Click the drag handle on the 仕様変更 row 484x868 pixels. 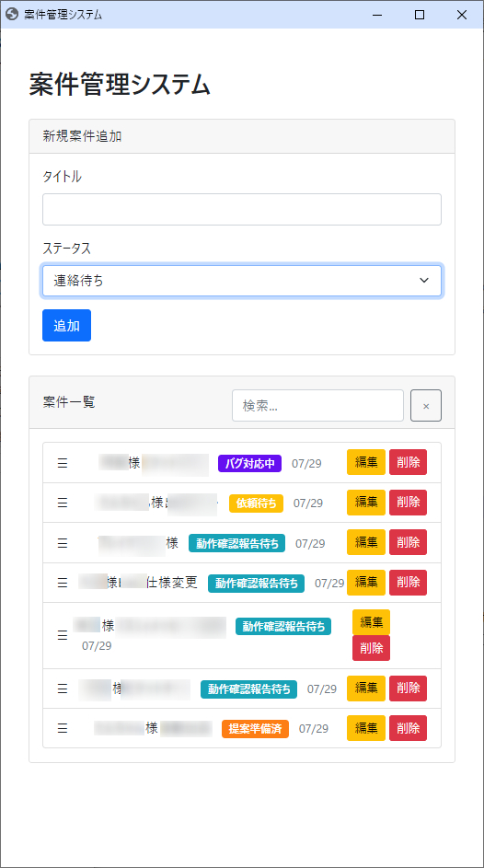click(63, 583)
